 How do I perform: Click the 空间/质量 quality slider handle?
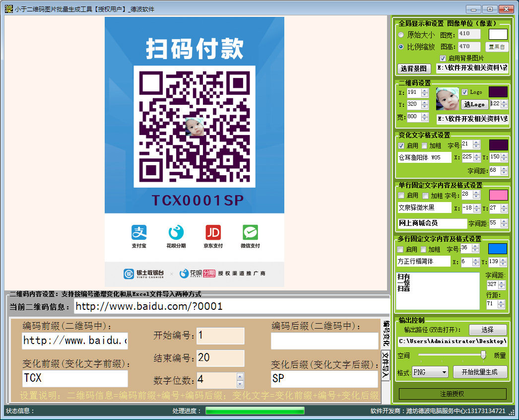tap(483, 355)
